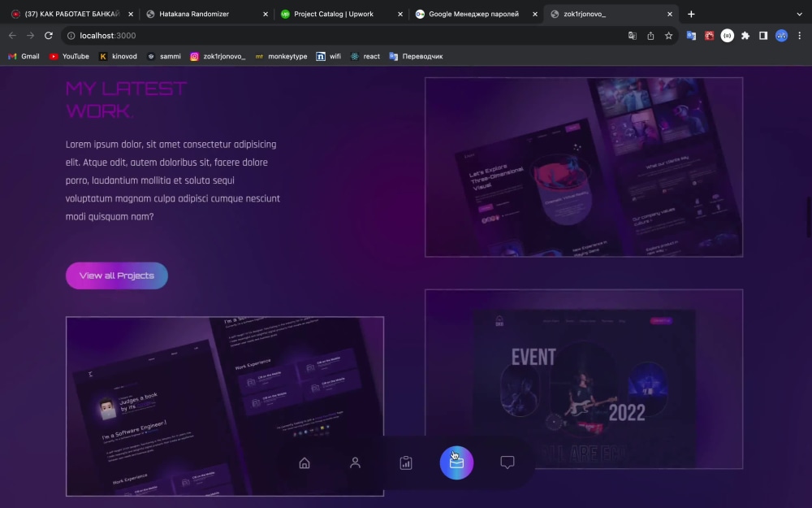Click the Lorem ipsum paragraph text

(173, 180)
